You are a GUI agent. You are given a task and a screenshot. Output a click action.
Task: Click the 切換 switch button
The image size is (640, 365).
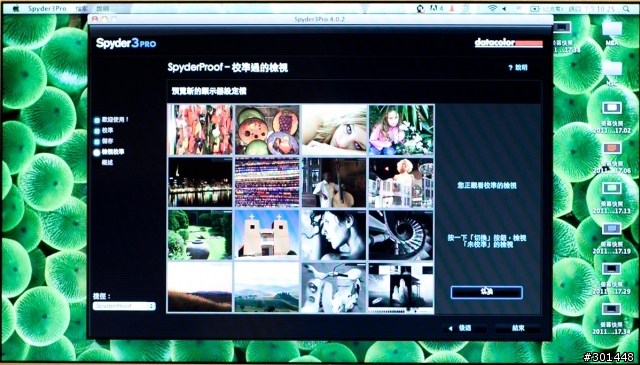[x=487, y=292]
